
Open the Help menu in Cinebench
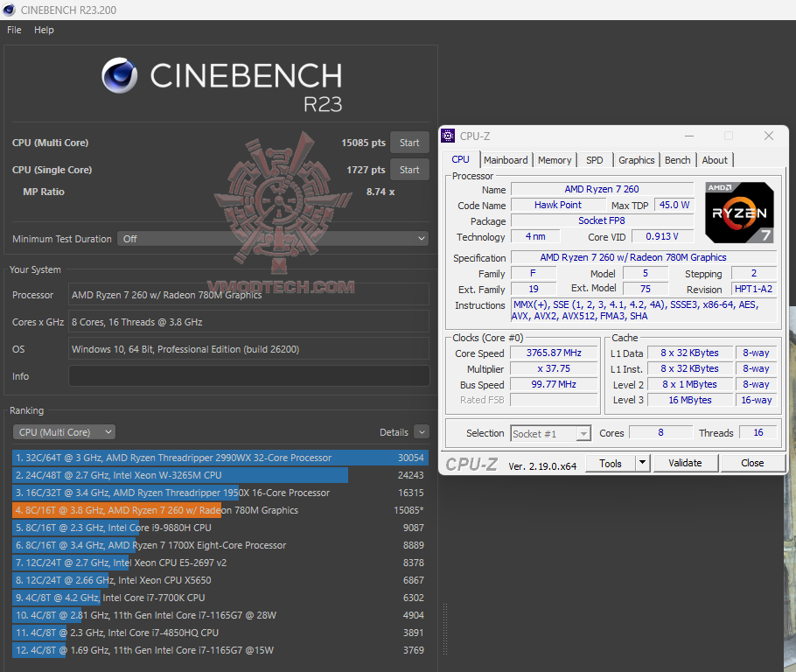pyautogui.click(x=44, y=30)
